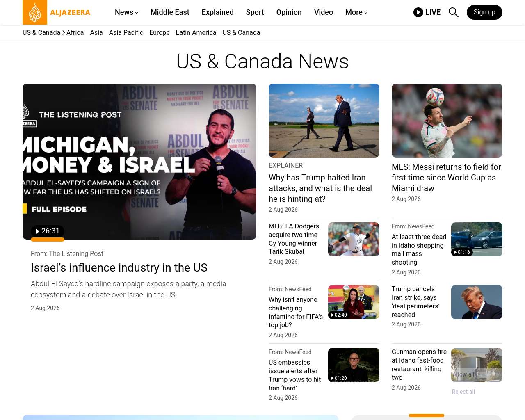Viewport: 525px width, 420px height.
Task: Open the Michigan, Money & Israel featured image
Action: (139, 162)
